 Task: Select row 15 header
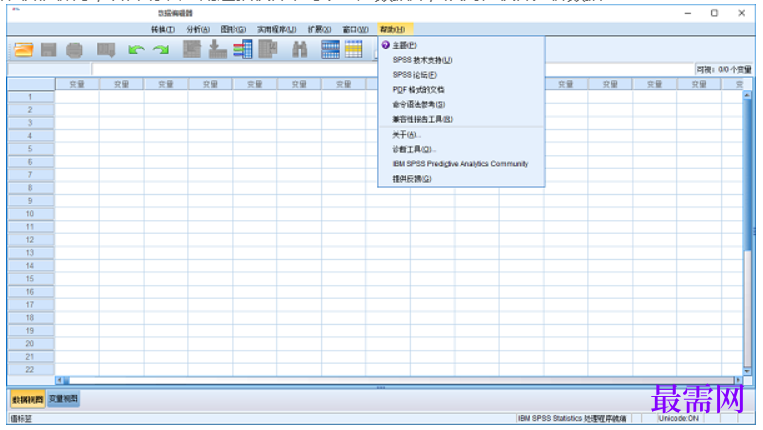(x=30, y=279)
